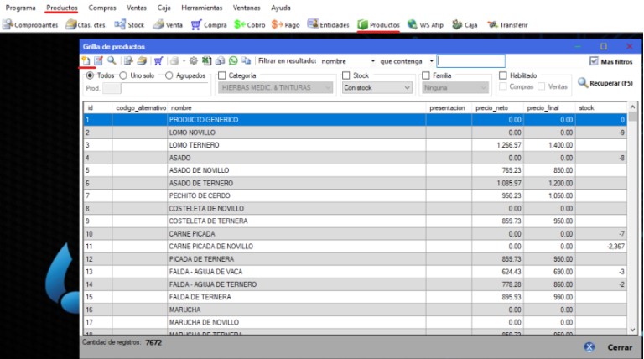Open WS Afip from main toolbar

[x=425, y=24]
